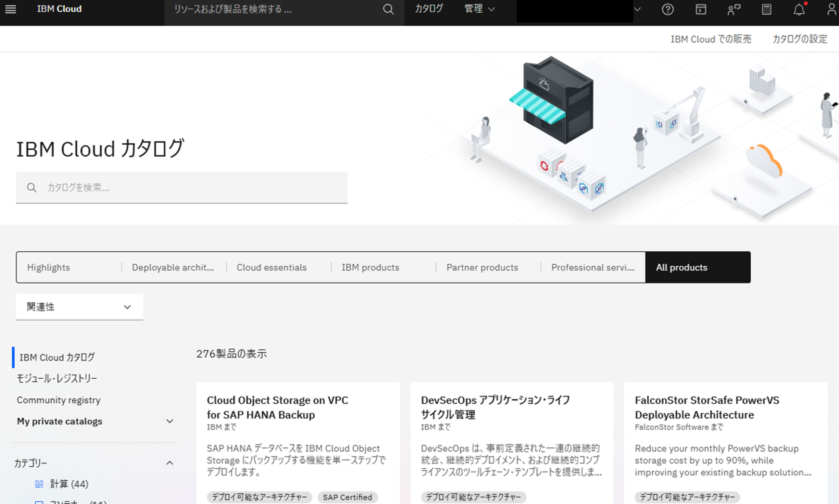Open the account switcher dropdown chevron

(x=637, y=9)
